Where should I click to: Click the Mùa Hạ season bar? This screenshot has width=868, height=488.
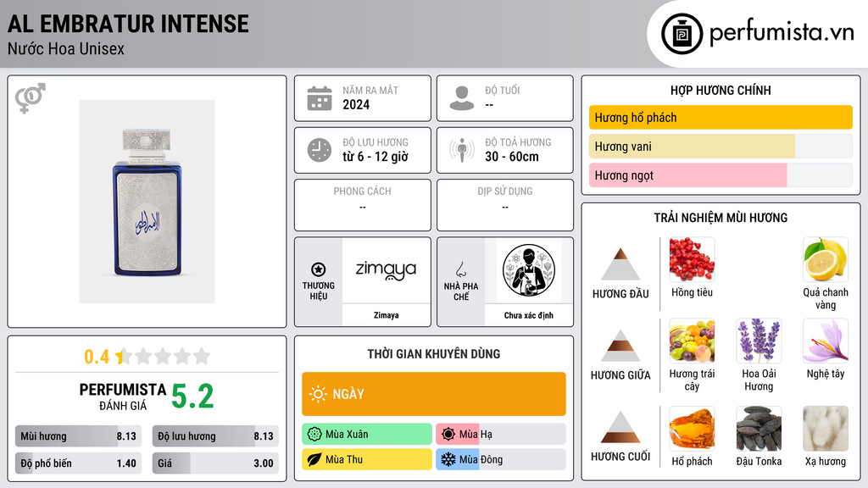(501, 435)
